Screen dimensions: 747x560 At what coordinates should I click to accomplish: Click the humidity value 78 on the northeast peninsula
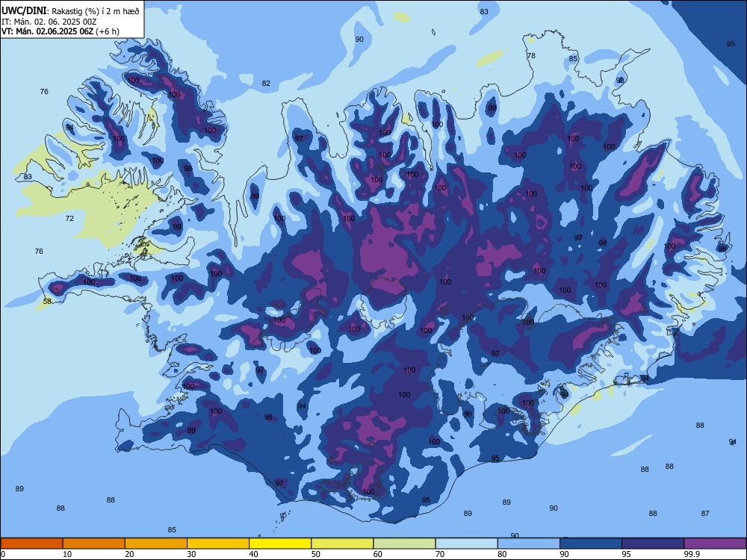530,56
